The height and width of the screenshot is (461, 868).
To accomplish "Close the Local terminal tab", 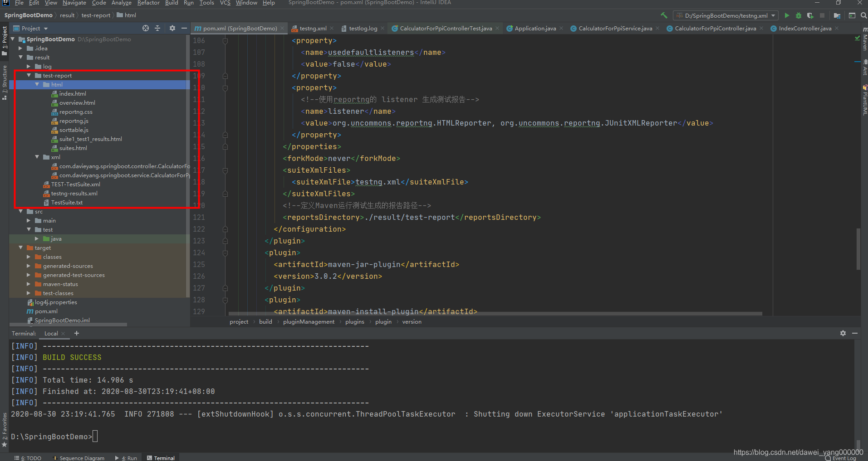I will (63, 334).
